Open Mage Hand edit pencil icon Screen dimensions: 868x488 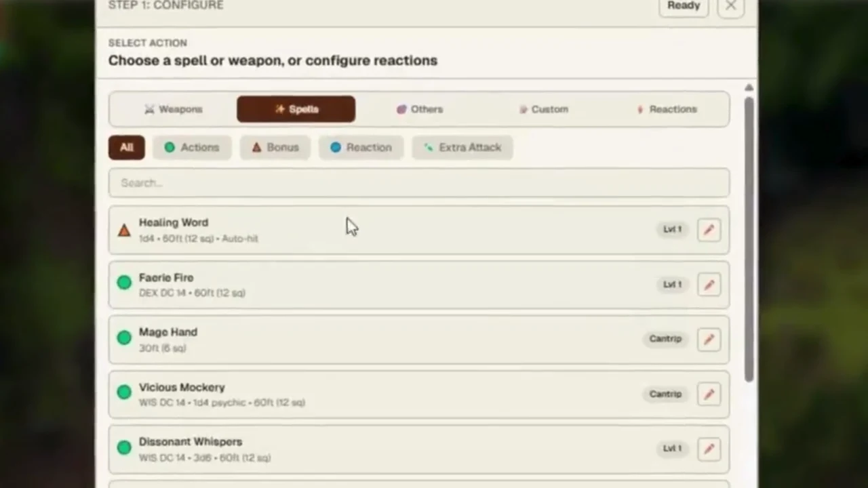[x=709, y=339]
